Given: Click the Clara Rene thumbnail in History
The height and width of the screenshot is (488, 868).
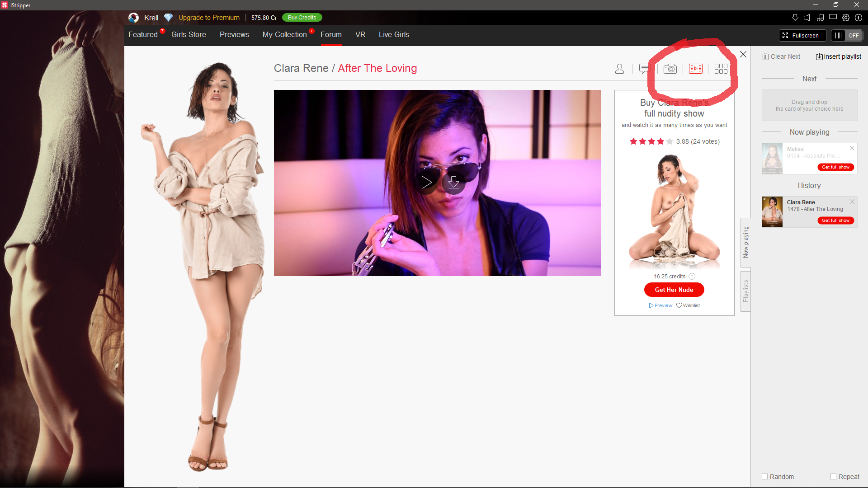Looking at the screenshot, I should click(x=772, y=212).
